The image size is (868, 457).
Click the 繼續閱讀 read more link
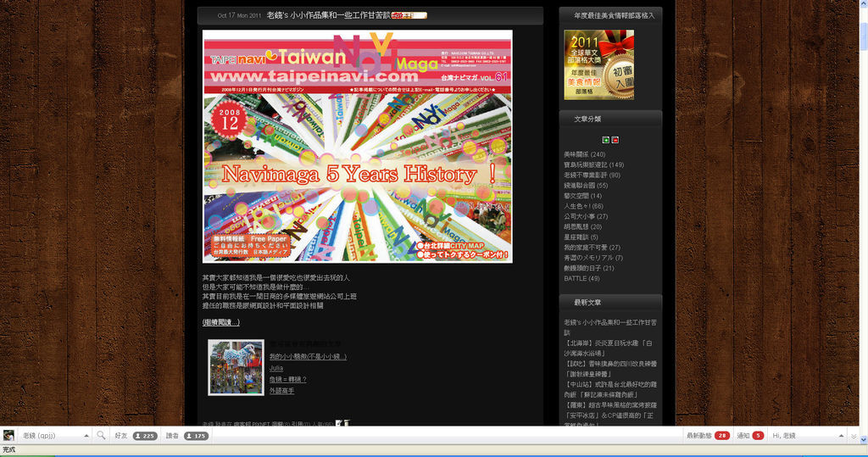[221, 322]
